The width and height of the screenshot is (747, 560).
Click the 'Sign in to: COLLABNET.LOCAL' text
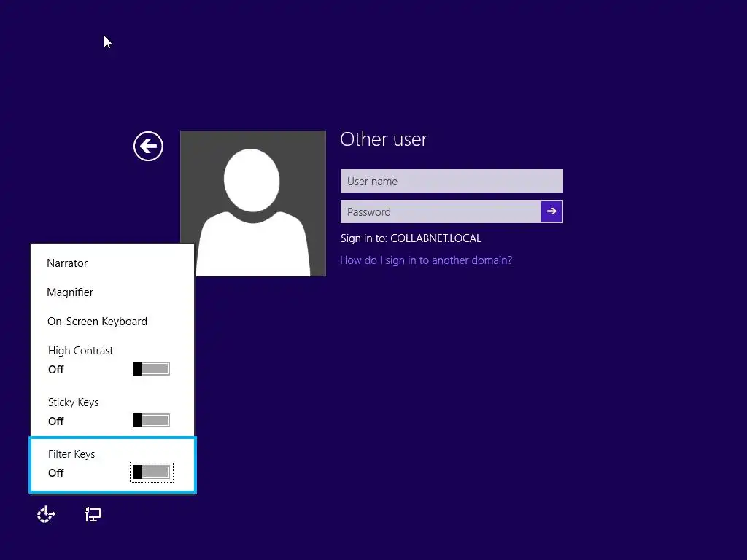(x=411, y=238)
